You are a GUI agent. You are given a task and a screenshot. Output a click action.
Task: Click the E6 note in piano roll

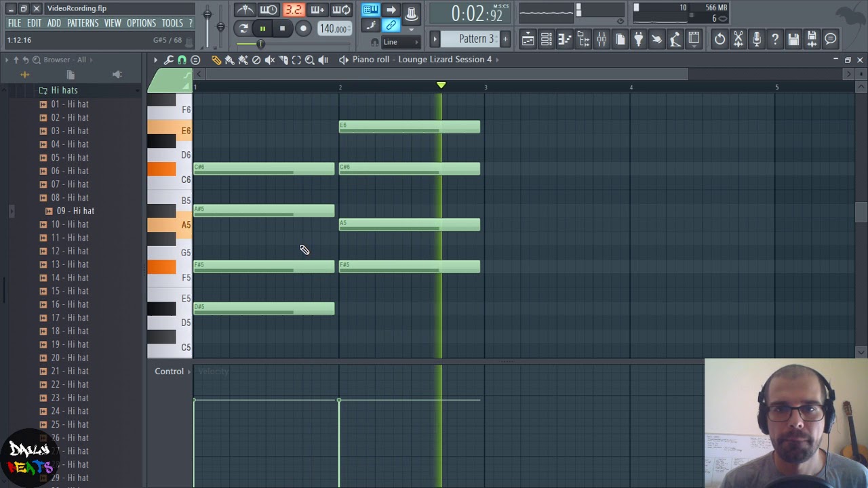tap(410, 127)
